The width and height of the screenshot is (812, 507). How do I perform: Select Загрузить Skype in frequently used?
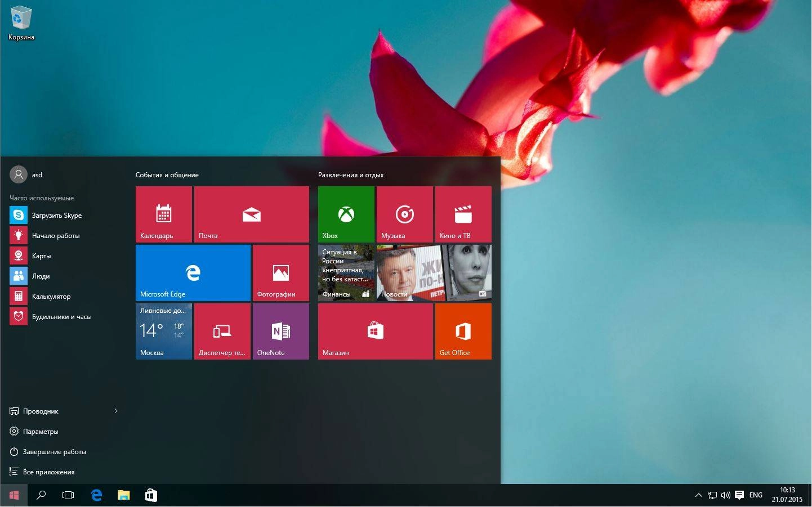click(65, 216)
